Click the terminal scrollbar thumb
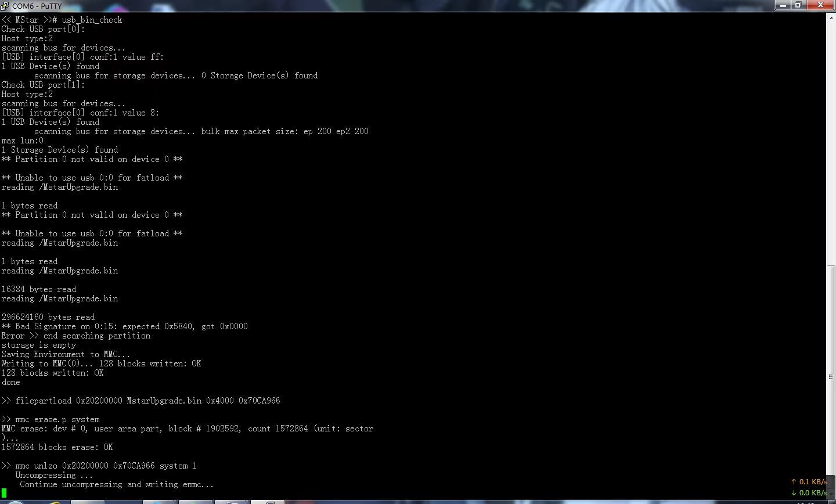Image resolution: width=836 pixels, height=504 pixels. [x=831, y=376]
